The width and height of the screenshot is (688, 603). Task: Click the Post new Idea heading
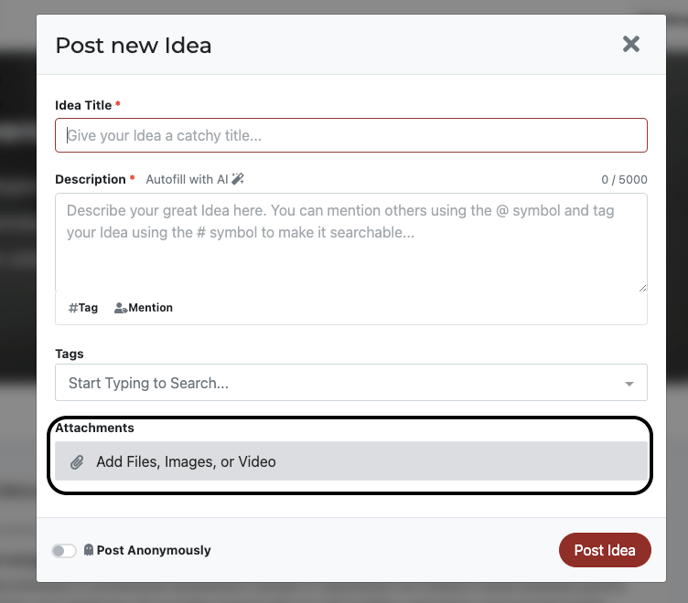133,45
